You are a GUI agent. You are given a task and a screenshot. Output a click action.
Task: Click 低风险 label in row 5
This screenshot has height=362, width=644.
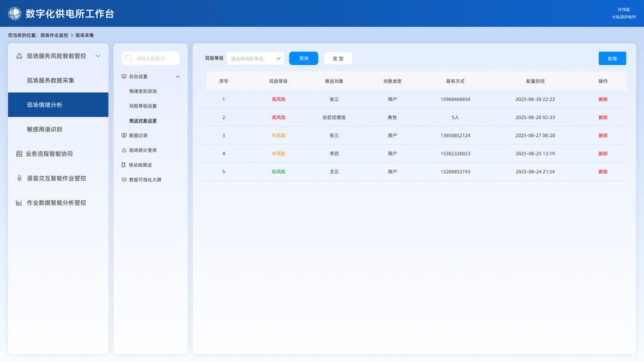pyautogui.click(x=278, y=171)
